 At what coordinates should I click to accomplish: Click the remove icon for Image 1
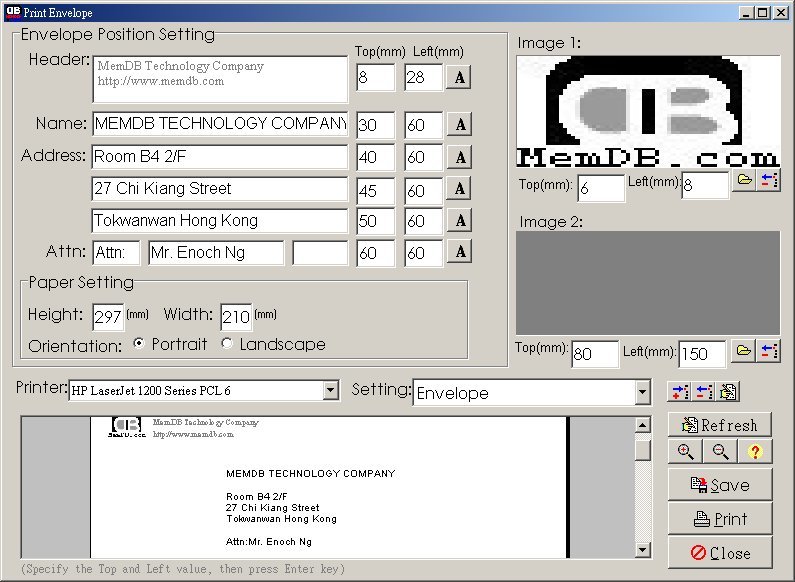tap(769, 180)
